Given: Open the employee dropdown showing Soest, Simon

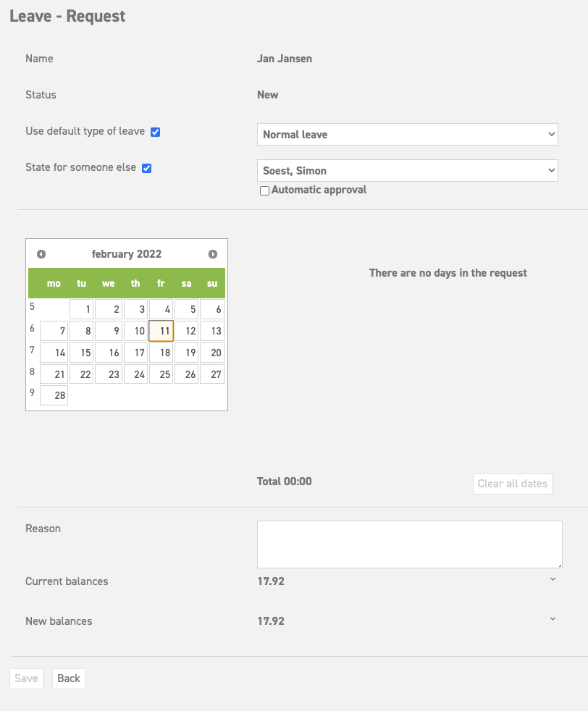Looking at the screenshot, I should (407, 170).
